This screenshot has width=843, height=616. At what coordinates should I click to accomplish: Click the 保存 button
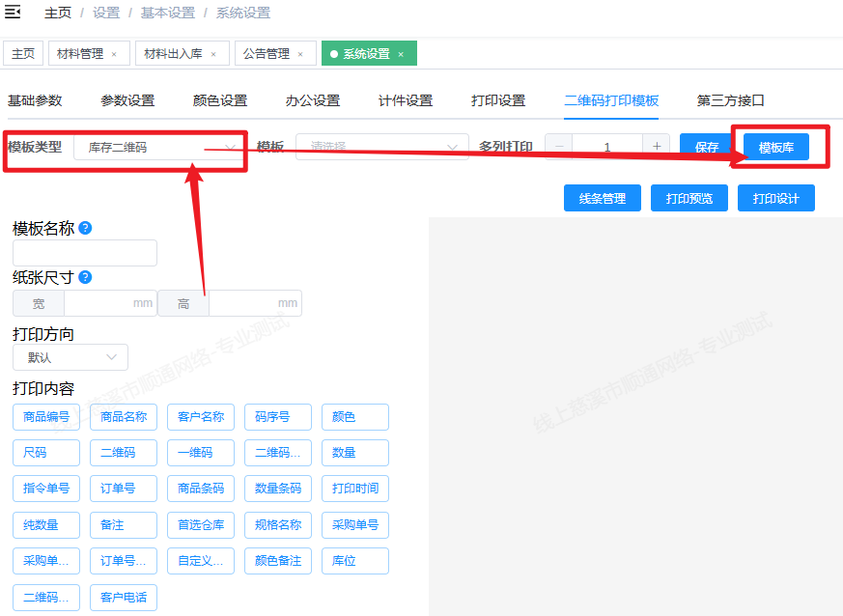point(707,148)
